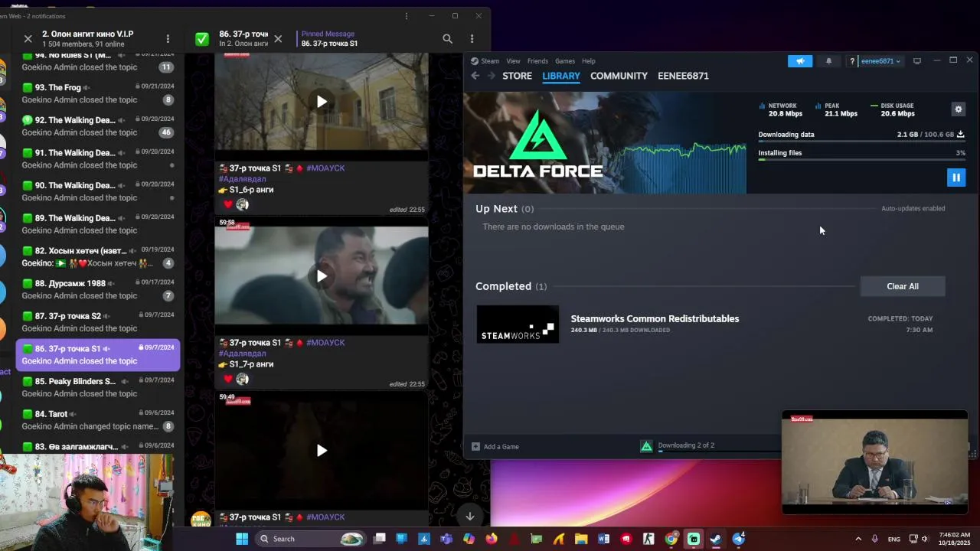Screen dimensions: 980x551
Task: Open Downloading 2 of 2 status
Action: [x=686, y=445]
